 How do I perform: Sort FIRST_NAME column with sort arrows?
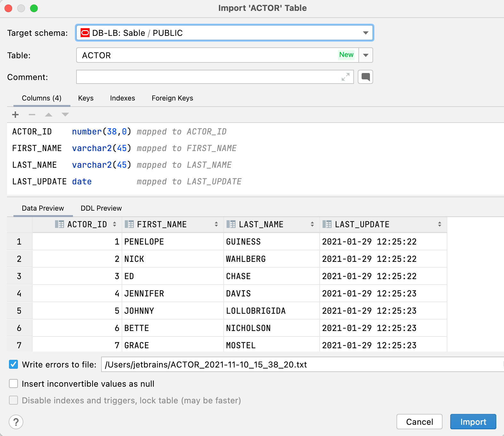pos(216,224)
